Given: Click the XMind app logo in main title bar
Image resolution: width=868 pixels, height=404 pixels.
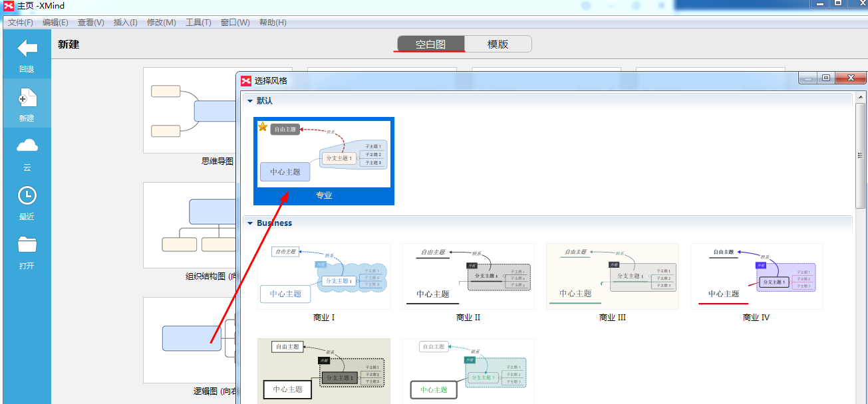Looking at the screenshot, I should [x=8, y=6].
